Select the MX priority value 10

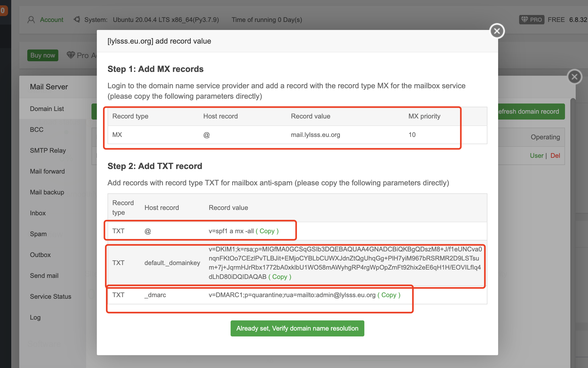(412, 135)
